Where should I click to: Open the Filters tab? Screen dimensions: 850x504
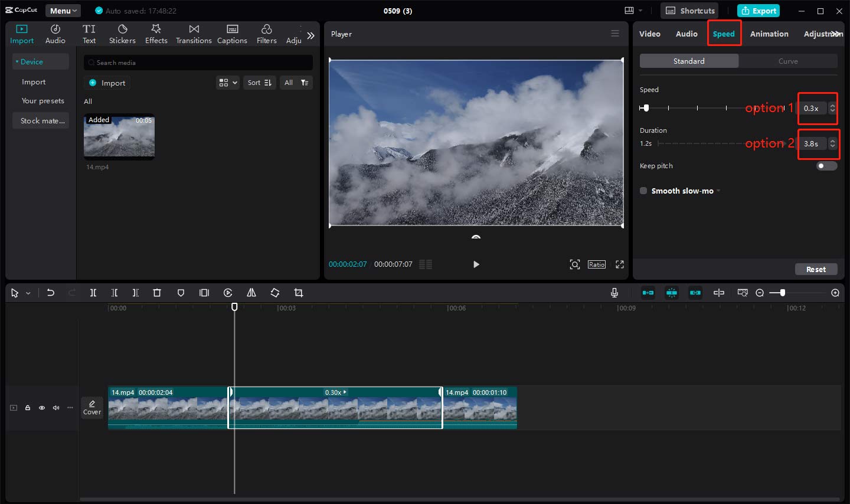tap(267, 34)
